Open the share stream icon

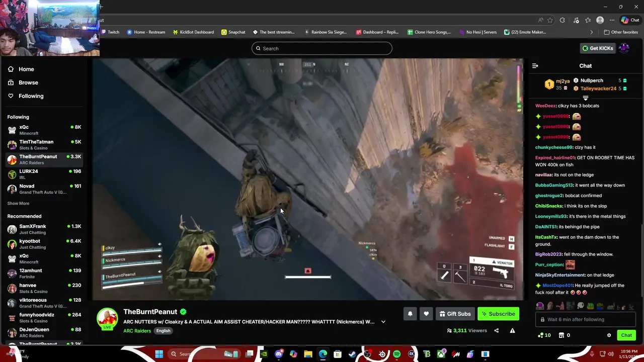coord(496,330)
